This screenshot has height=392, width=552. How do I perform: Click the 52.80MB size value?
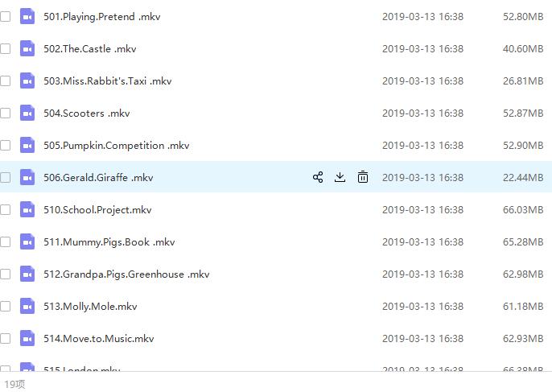[x=523, y=17]
